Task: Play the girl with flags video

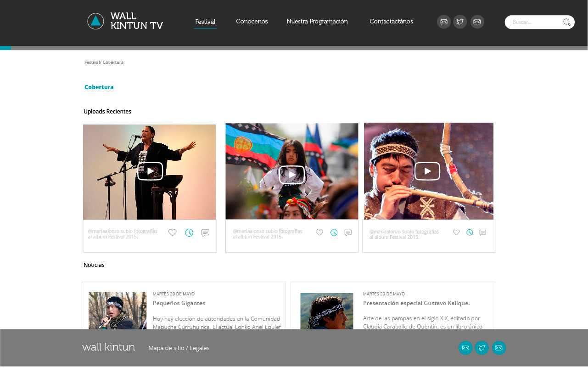Action: 291,175
